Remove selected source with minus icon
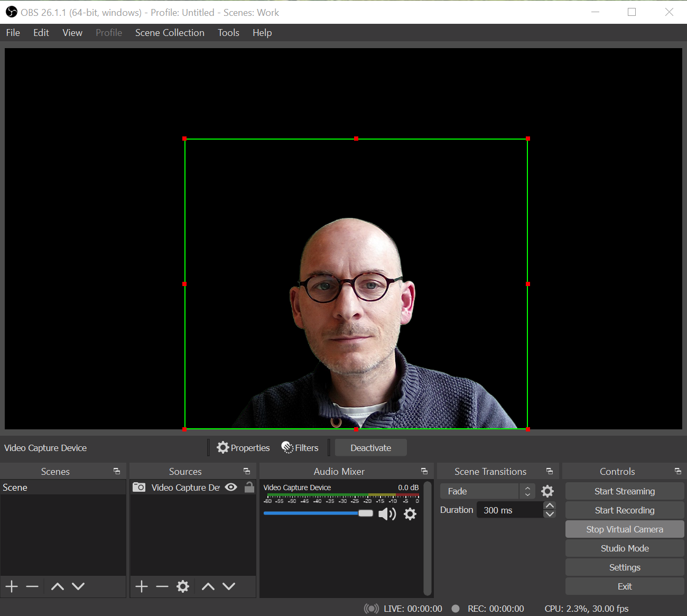687x616 pixels. pos(162,586)
